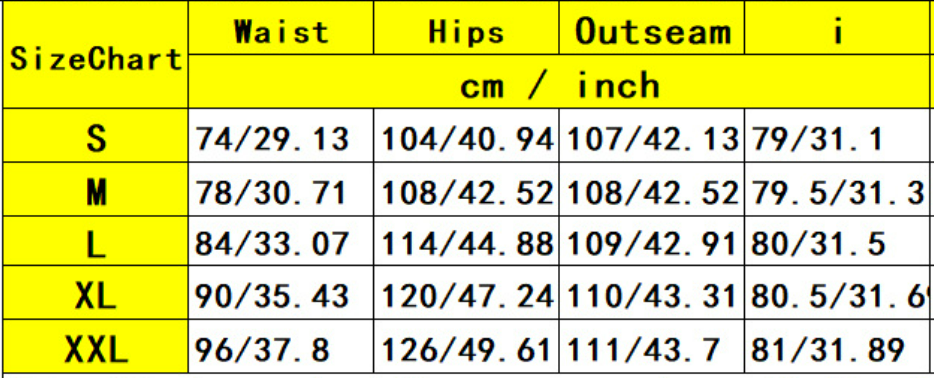Click the 84/33.07 waist cell
The image size is (934, 378).
(x=281, y=240)
